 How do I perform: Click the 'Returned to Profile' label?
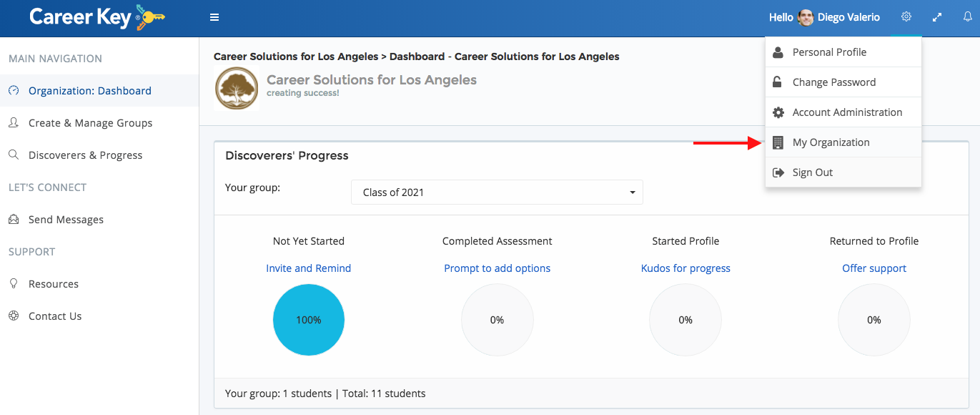[x=874, y=241]
